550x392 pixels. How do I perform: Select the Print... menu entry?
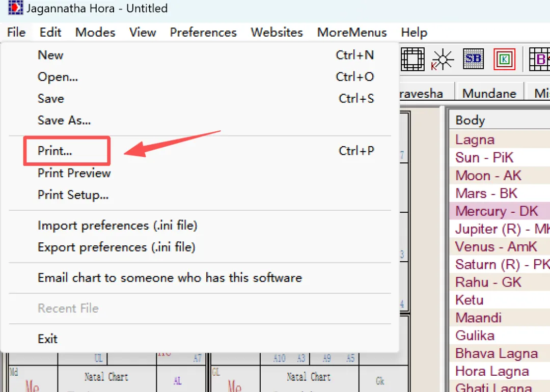[x=200, y=151]
